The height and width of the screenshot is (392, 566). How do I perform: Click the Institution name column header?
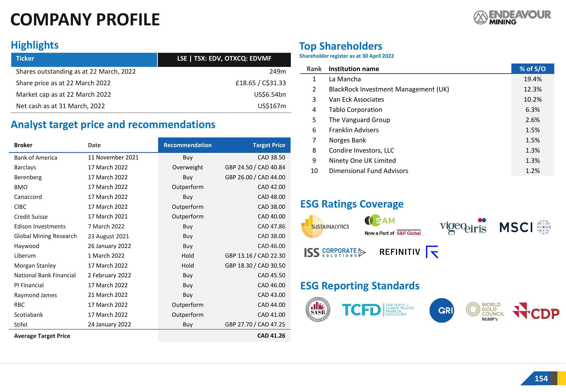coord(354,69)
